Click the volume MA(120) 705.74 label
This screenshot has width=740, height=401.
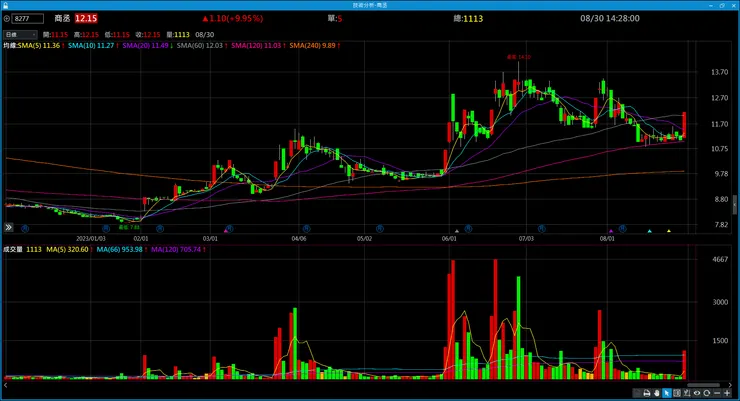pyautogui.click(x=176, y=249)
